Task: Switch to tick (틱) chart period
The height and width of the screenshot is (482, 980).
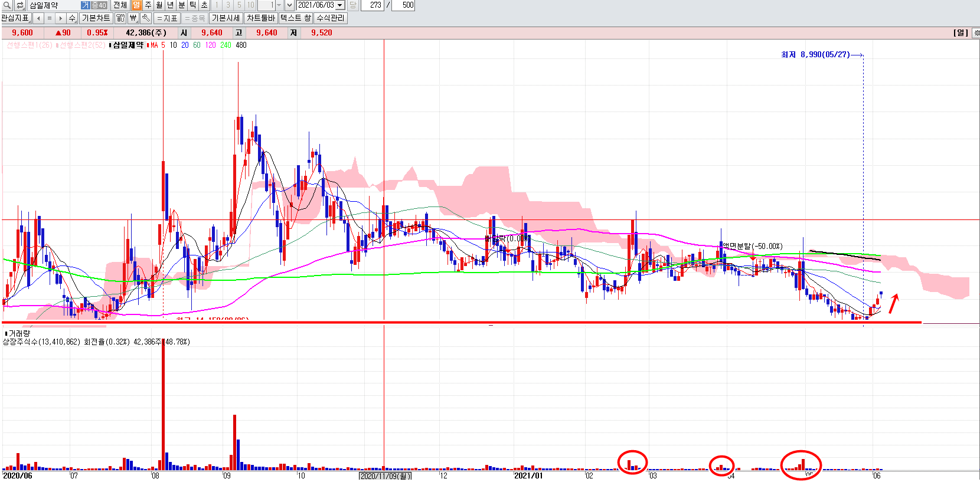Action: 192,5
